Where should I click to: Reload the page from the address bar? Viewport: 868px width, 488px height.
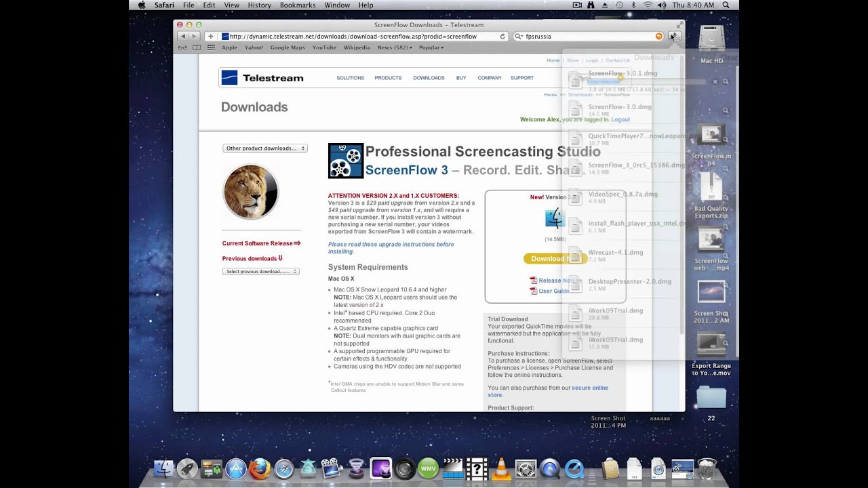502,37
